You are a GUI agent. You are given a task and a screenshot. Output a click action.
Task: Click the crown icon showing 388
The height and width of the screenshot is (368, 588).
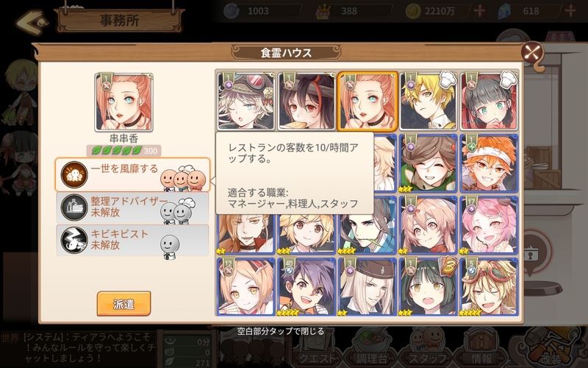point(323,12)
